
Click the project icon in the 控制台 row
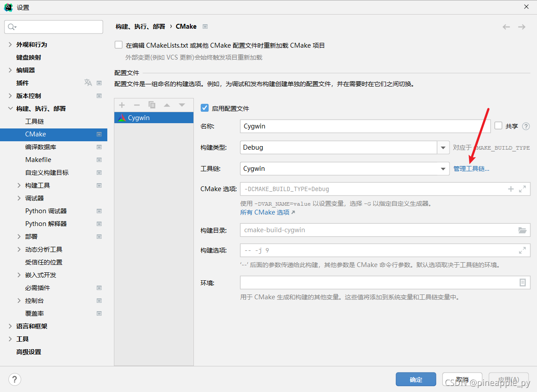click(99, 301)
